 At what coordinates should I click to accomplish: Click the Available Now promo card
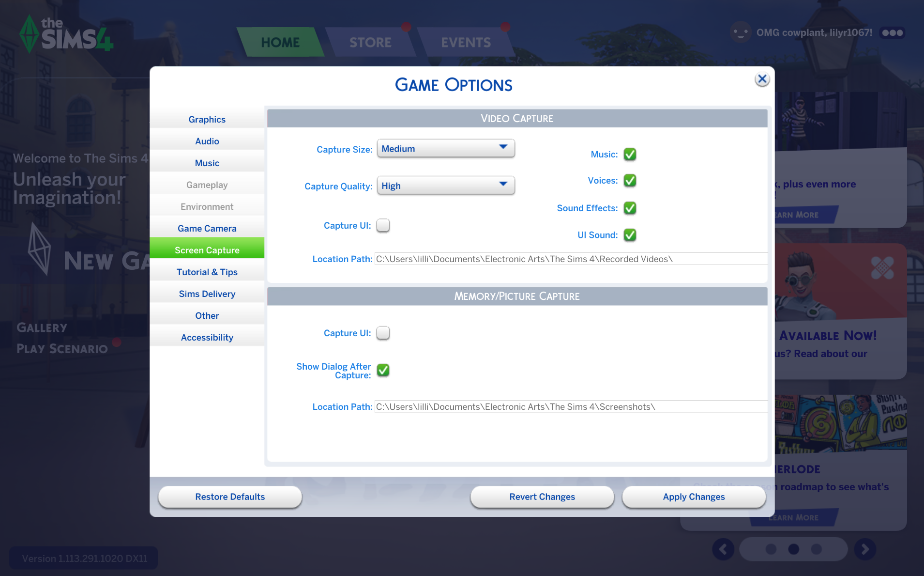point(841,311)
